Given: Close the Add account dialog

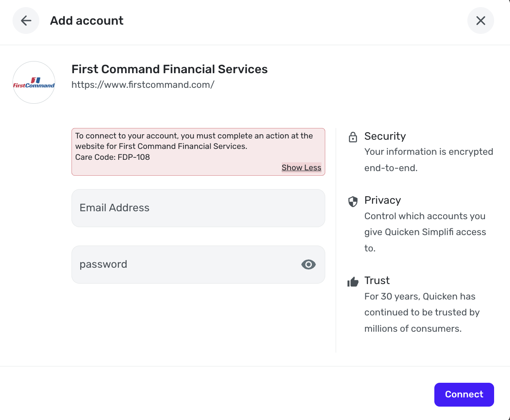Looking at the screenshot, I should click(481, 20).
